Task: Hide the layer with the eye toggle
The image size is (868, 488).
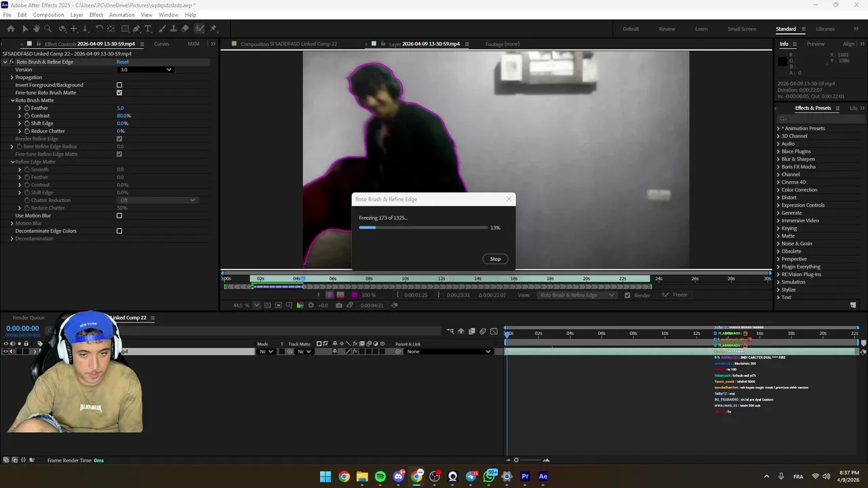Action: pyautogui.click(x=5, y=351)
